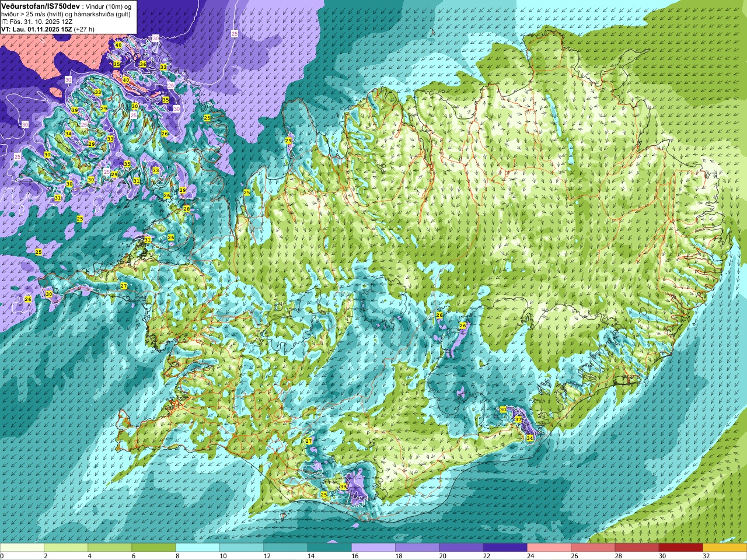Click the 0–2 m/s pale cream legend swatch
The width and height of the screenshot is (747, 560).
[22, 547]
